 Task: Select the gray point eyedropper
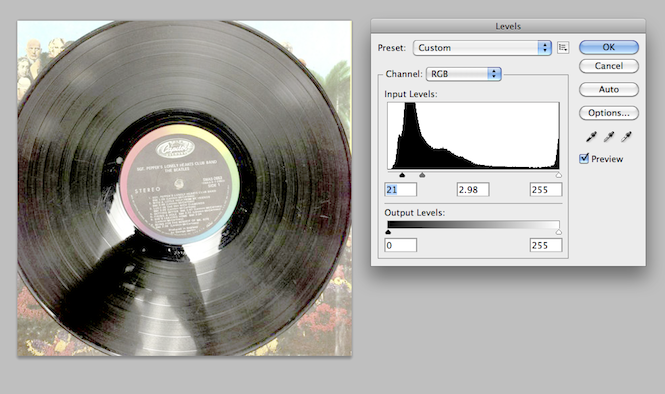tap(609, 137)
